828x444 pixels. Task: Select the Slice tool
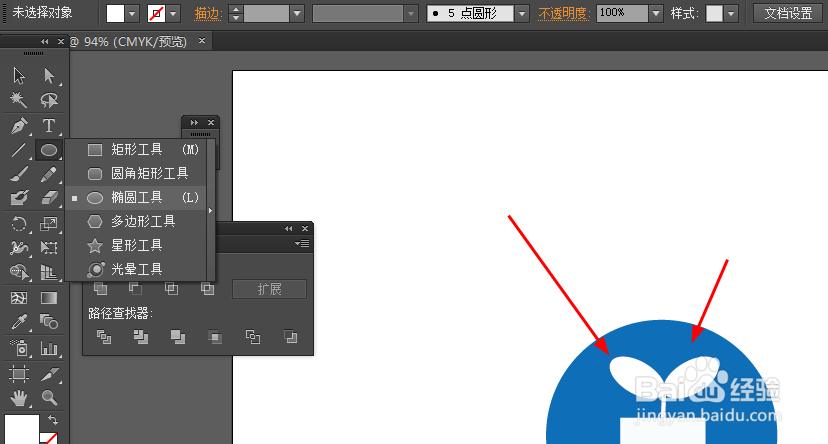(x=49, y=374)
